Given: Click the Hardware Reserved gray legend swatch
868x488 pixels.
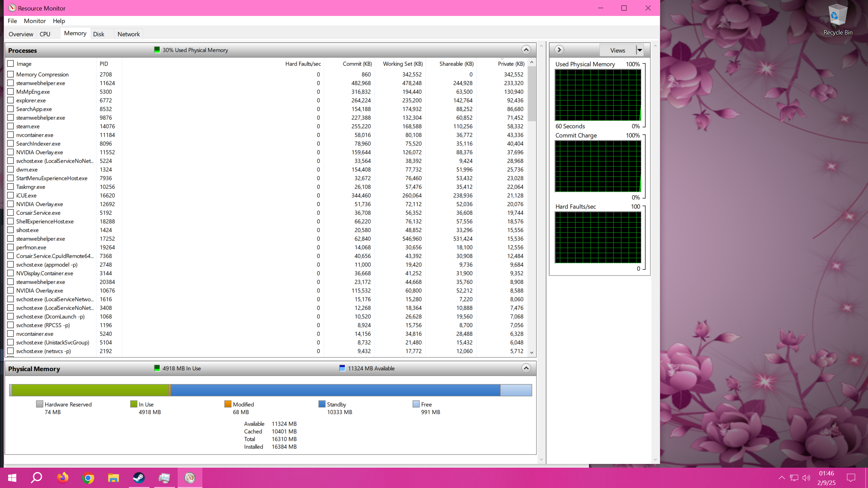Looking at the screenshot, I should (40, 404).
